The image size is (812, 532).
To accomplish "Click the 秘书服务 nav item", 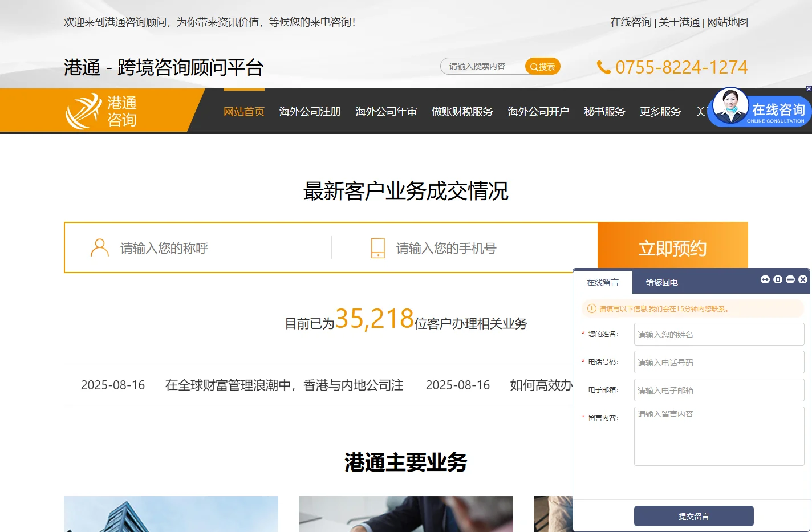I will coord(604,112).
